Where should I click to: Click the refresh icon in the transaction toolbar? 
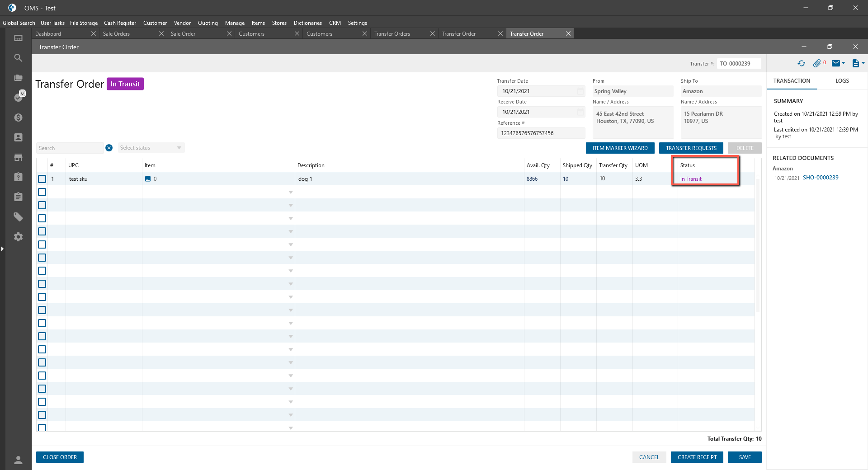[801, 64]
